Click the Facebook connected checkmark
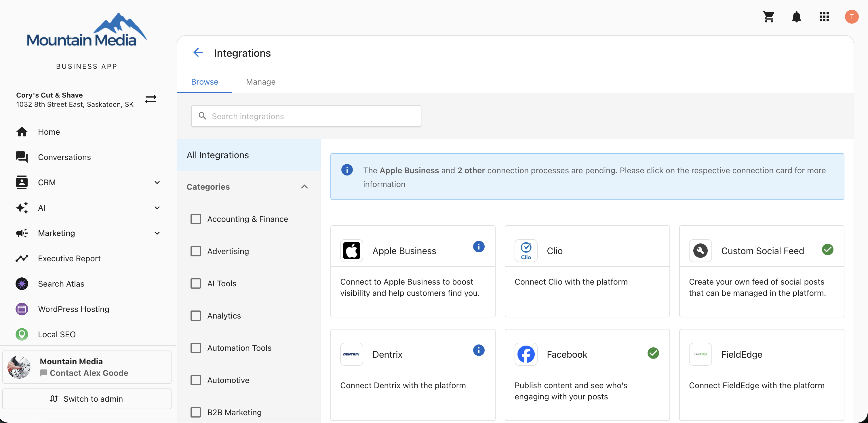Screen dimensions: 868x423 click(x=653, y=353)
